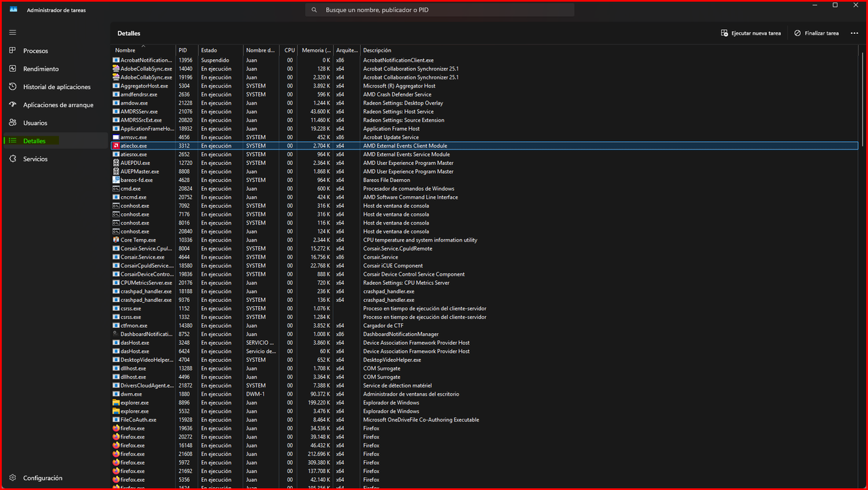
Task: Click the Firefox icon of PID 19636
Action: click(x=116, y=428)
